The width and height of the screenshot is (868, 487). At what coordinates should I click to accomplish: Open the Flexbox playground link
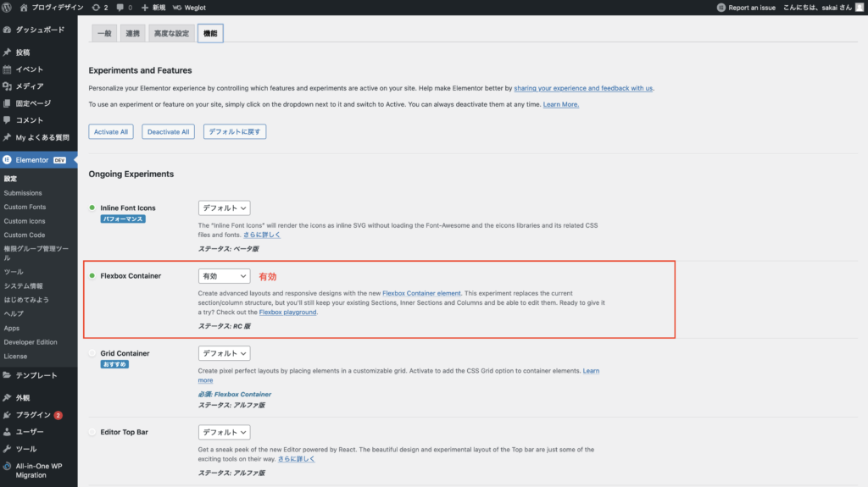(x=287, y=313)
